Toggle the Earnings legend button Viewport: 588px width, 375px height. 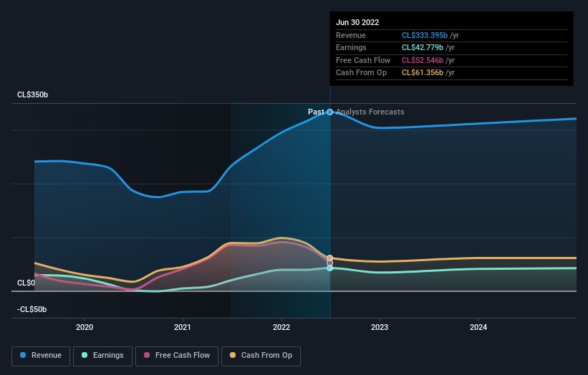[102, 356]
